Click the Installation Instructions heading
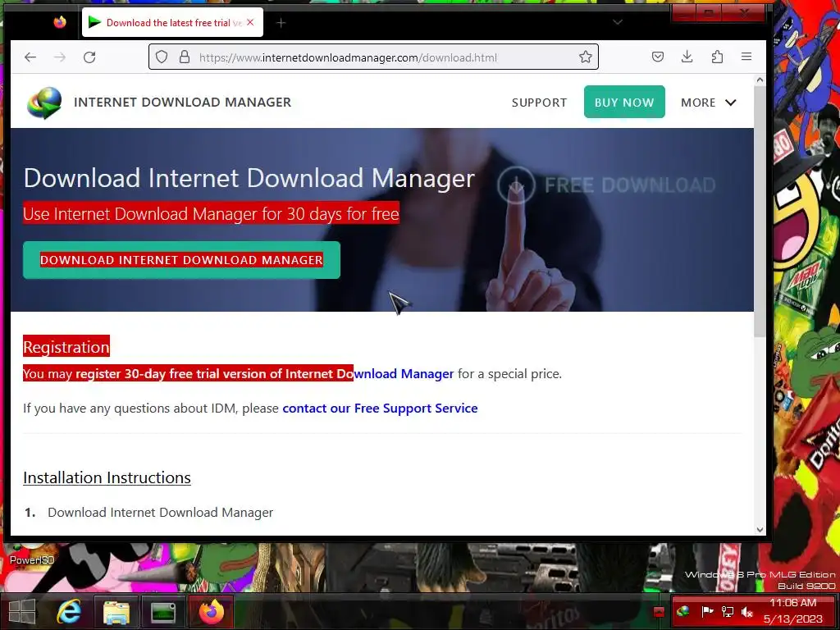The height and width of the screenshot is (630, 840). [x=107, y=477]
